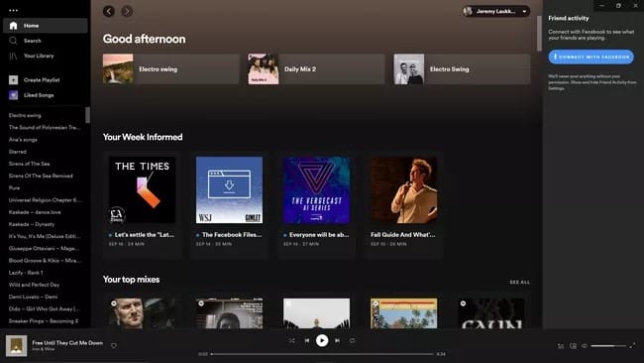Open 'Dido – Girl Who Got Away' playlist
The image size is (644, 363).
coord(45,308)
